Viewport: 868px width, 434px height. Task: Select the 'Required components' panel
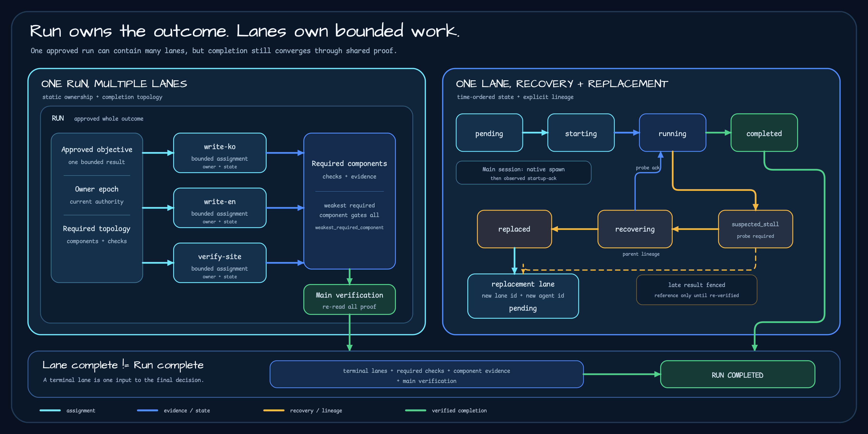[x=349, y=201]
